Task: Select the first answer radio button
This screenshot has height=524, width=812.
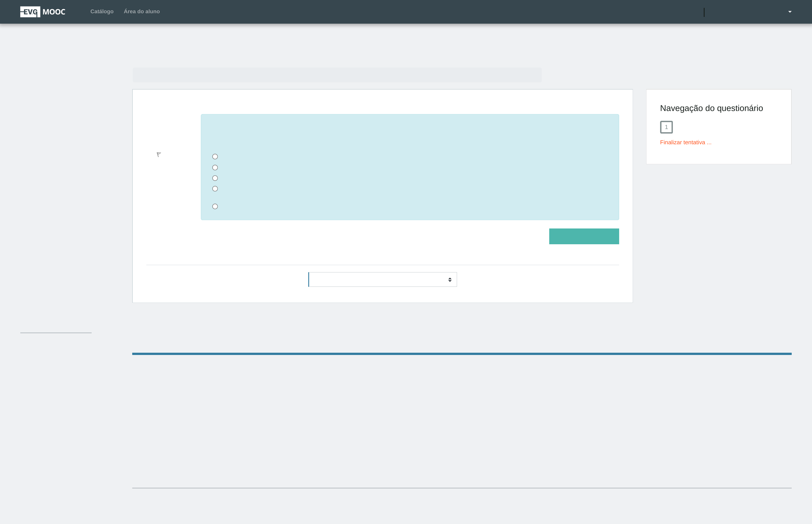Action: click(215, 157)
